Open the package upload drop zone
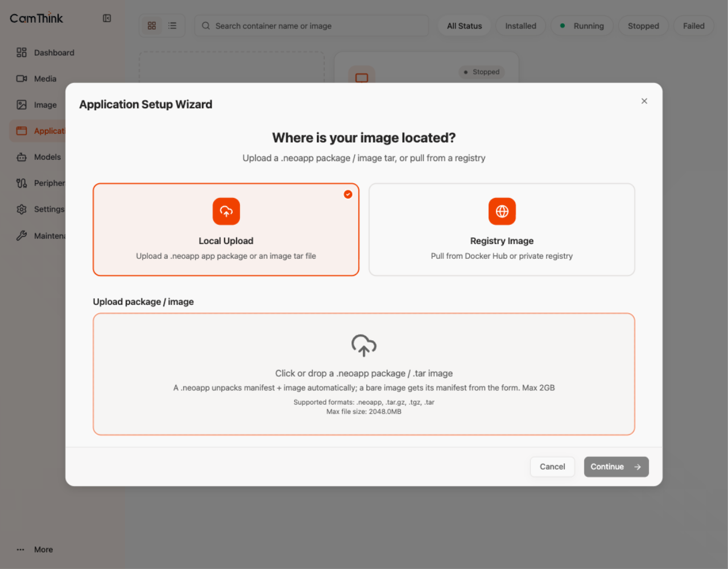728x569 pixels. pyautogui.click(x=364, y=374)
